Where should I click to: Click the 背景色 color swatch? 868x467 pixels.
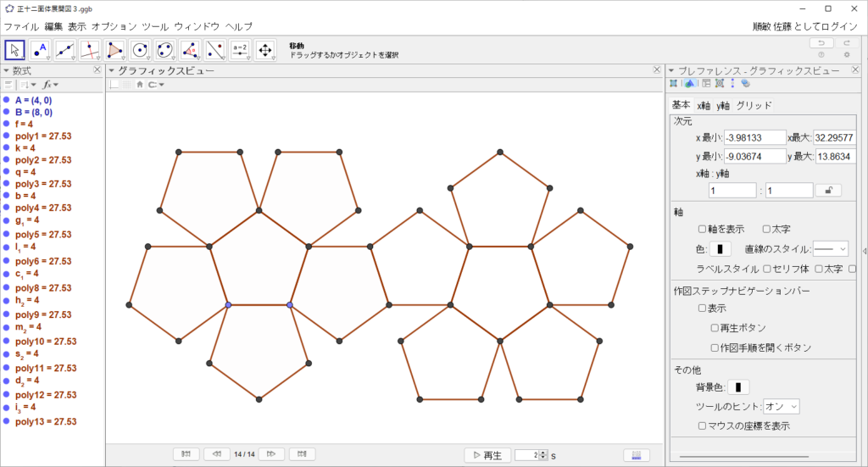pyautogui.click(x=738, y=387)
